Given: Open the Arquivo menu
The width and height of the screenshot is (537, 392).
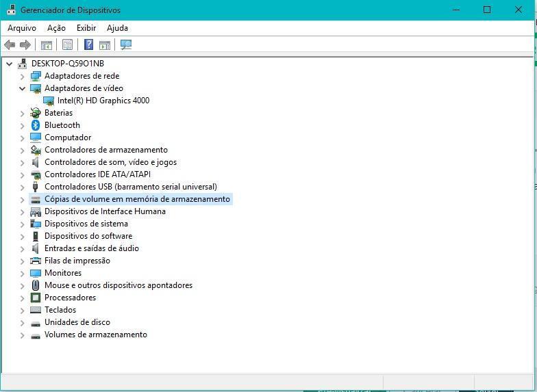Looking at the screenshot, I should point(22,28).
